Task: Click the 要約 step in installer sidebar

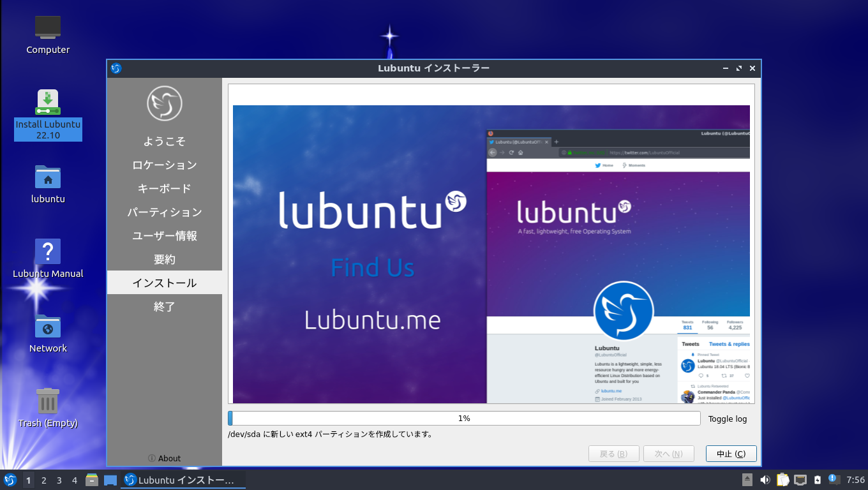Action: click(x=165, y=259)
